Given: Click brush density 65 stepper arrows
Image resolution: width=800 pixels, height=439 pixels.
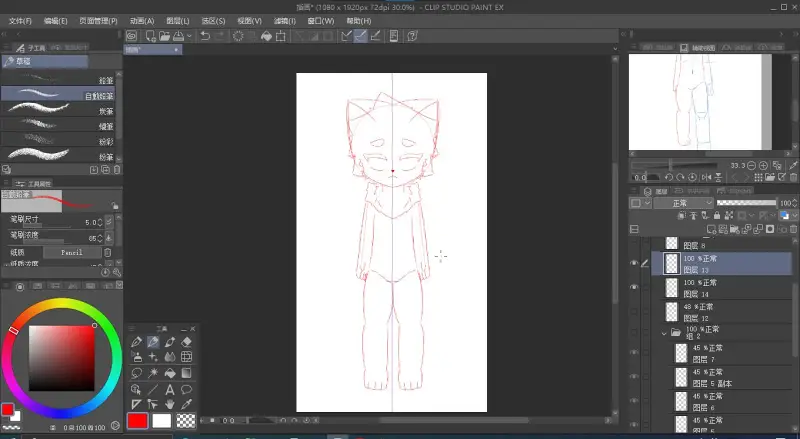Looking at the screenshot, I should point(100,238).
